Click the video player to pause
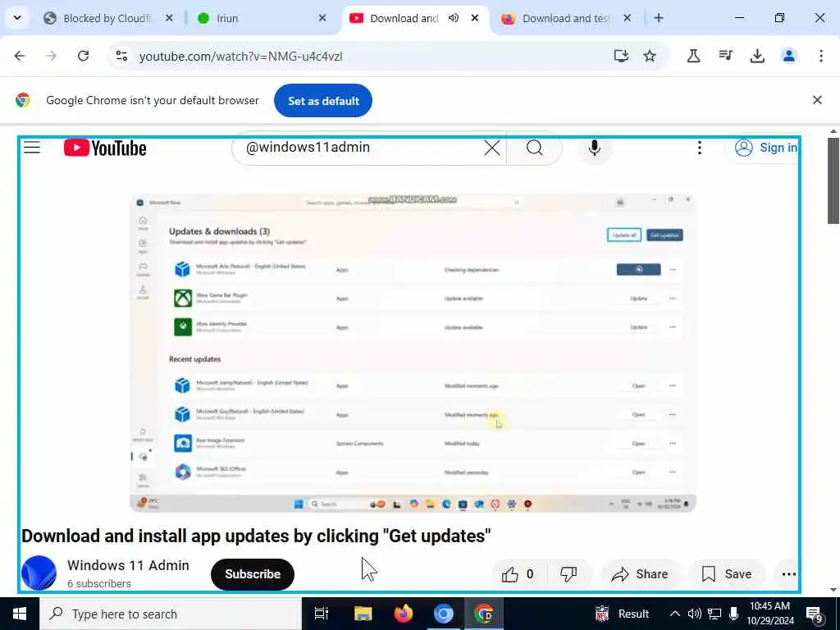Viewport: 840px width, 630px height. [x=413, y=354]
